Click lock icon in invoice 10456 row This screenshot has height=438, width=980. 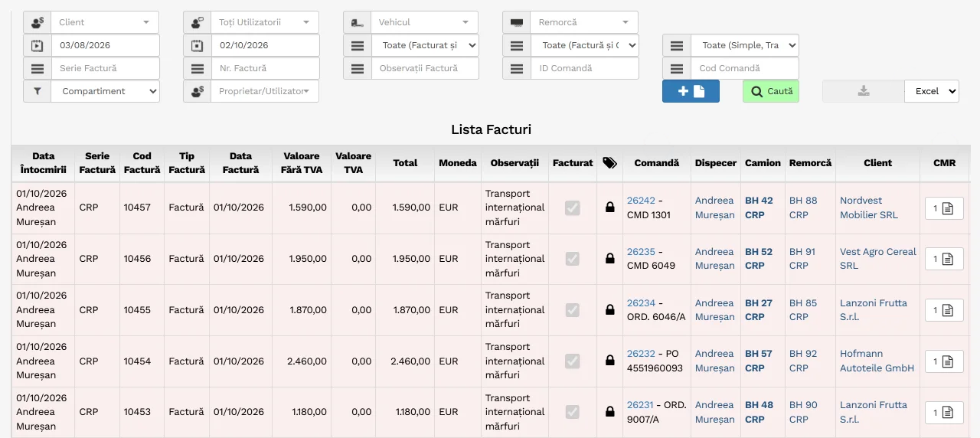click(x=609, y=259)
